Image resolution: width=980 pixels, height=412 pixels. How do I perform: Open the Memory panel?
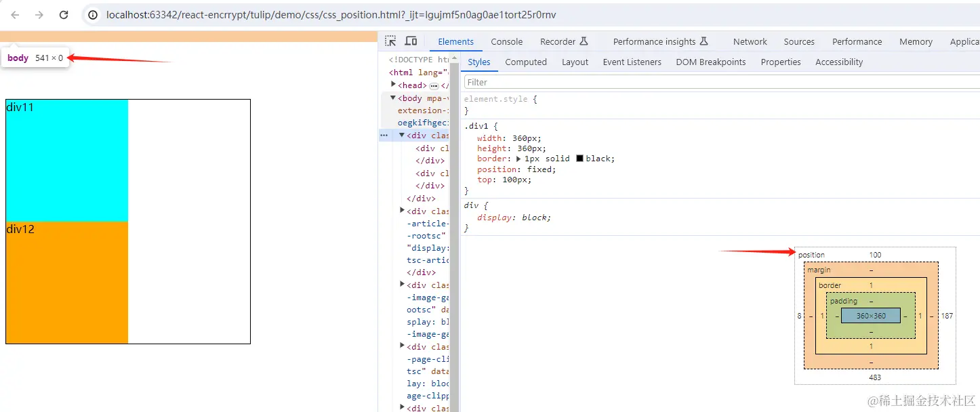[916, 41]
